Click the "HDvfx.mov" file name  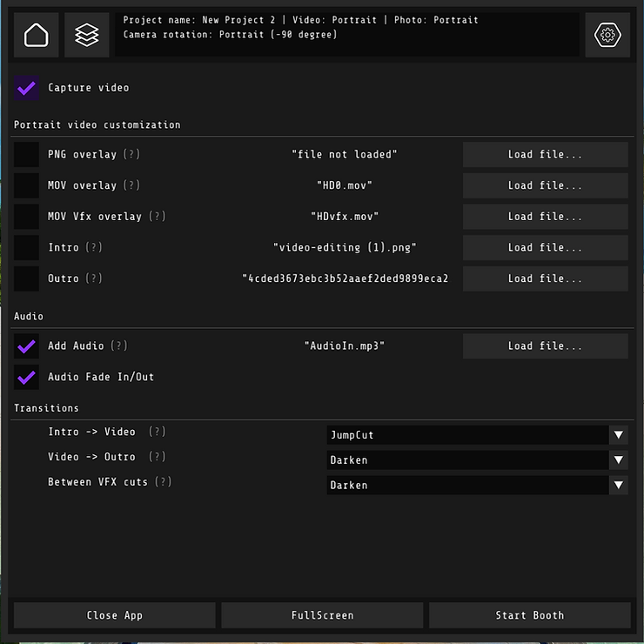(x=345, y=217)
